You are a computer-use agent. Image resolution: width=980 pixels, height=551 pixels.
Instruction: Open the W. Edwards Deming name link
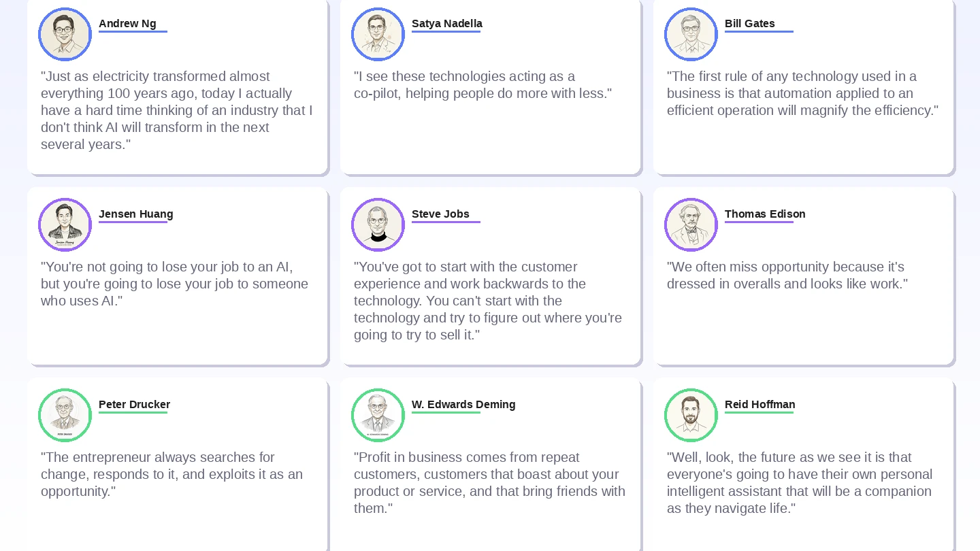tap(463, 405)
